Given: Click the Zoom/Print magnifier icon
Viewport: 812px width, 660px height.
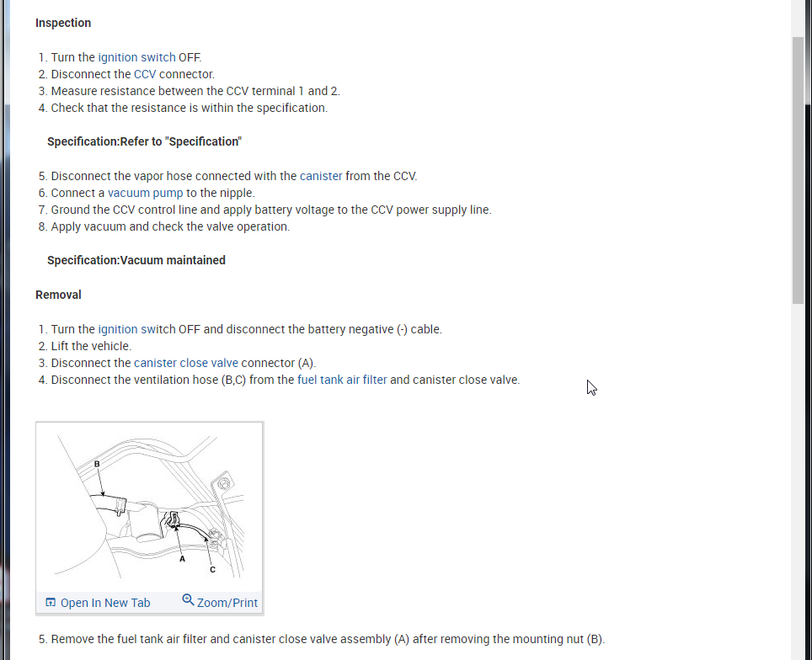Looking at the screenshot, I should 188,600.
